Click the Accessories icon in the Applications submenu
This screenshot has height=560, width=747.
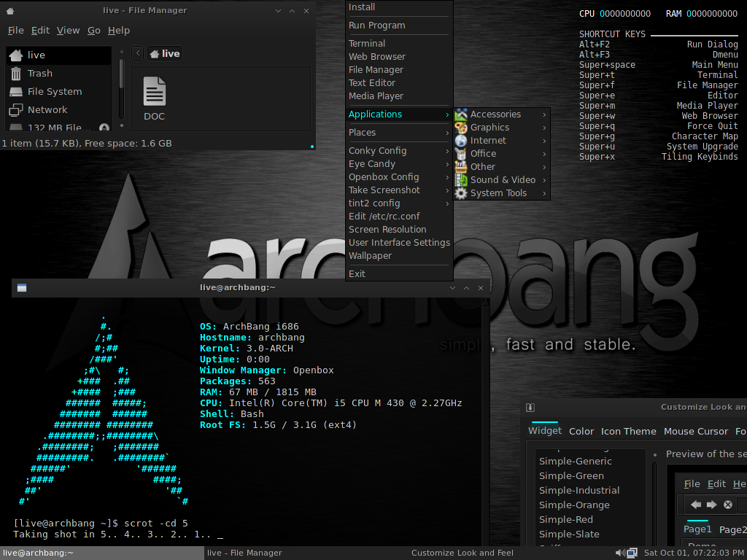461,114
